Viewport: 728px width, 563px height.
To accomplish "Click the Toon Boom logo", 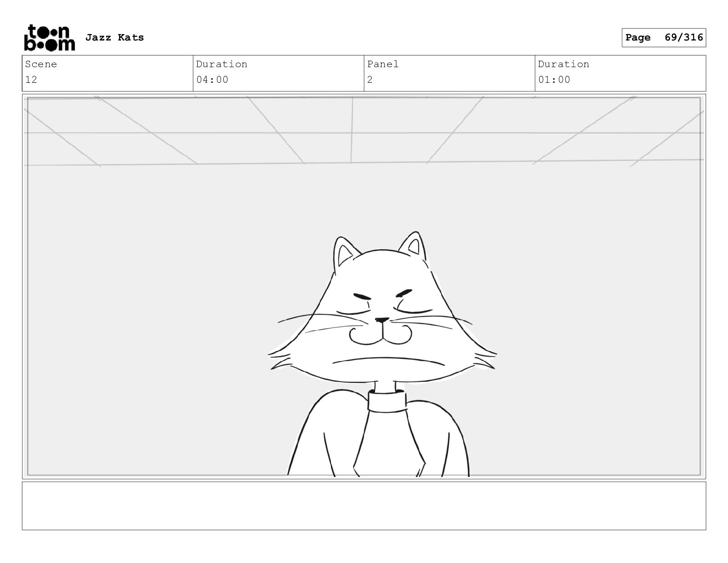I will pyautogui.click(x=49, y=38).
